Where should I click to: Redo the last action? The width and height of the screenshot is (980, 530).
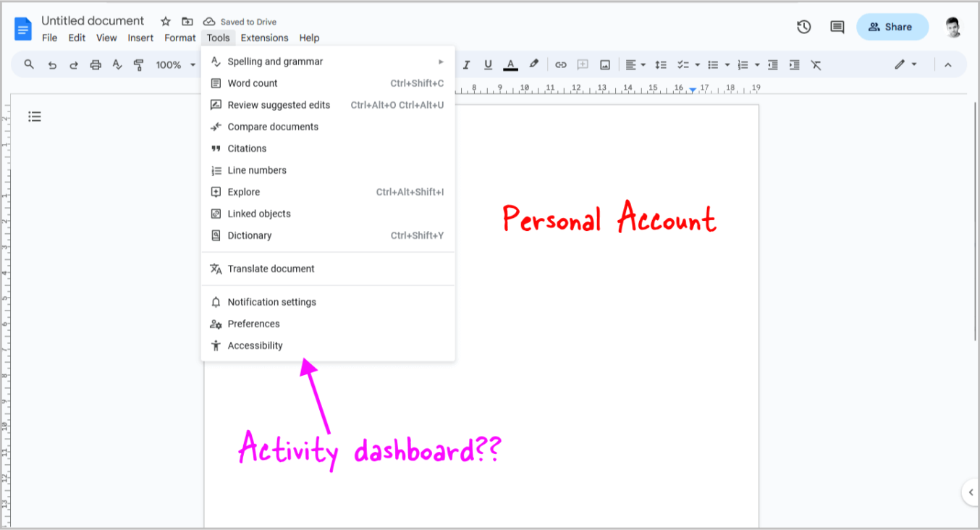pos(74,64)
